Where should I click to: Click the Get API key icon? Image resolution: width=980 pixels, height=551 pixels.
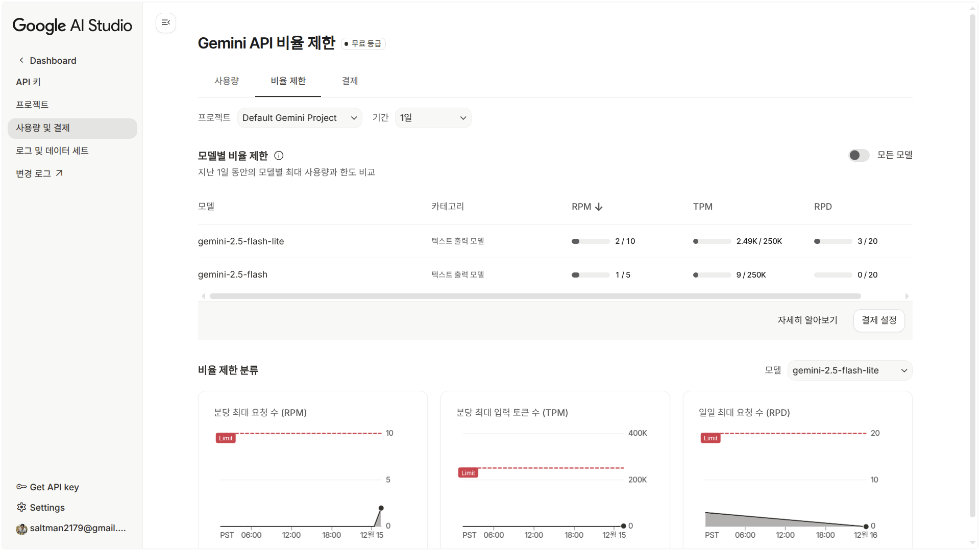pos(21,487)
